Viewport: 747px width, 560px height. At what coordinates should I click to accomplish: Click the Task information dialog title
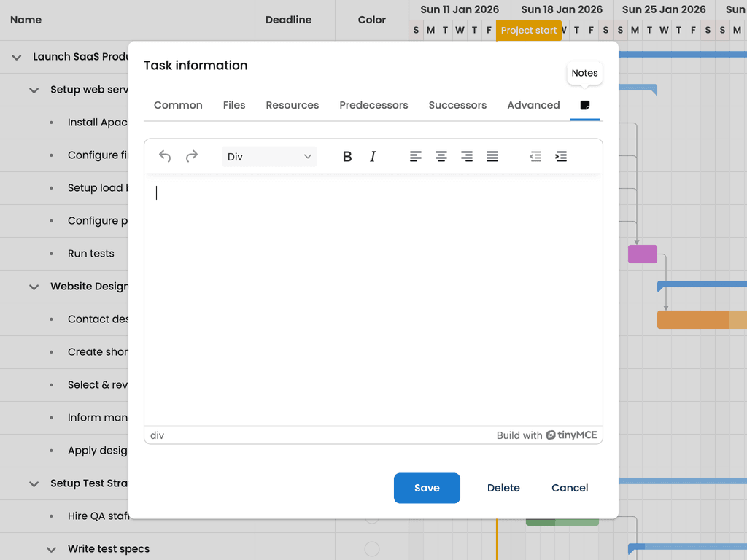tap(196, 65)
